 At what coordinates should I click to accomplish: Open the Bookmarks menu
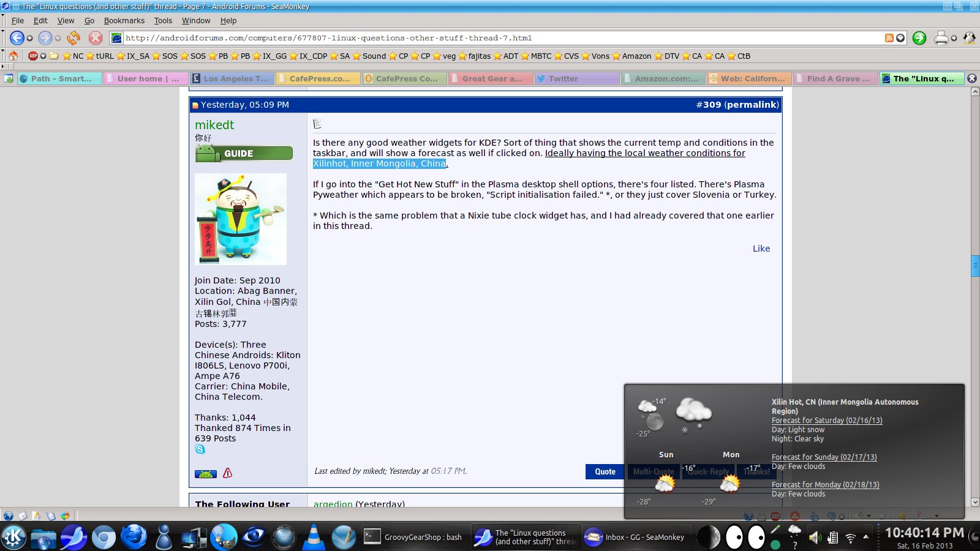(x=124, y=20)
